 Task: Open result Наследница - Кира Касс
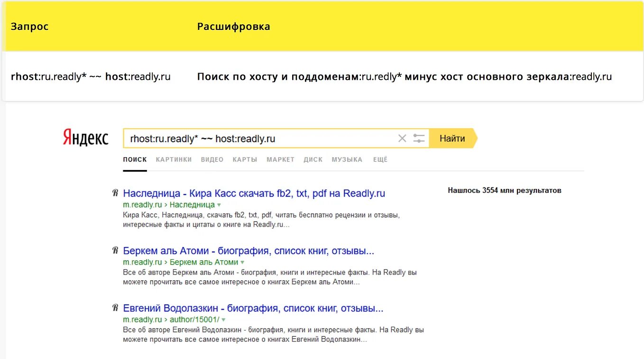[254, 193]
